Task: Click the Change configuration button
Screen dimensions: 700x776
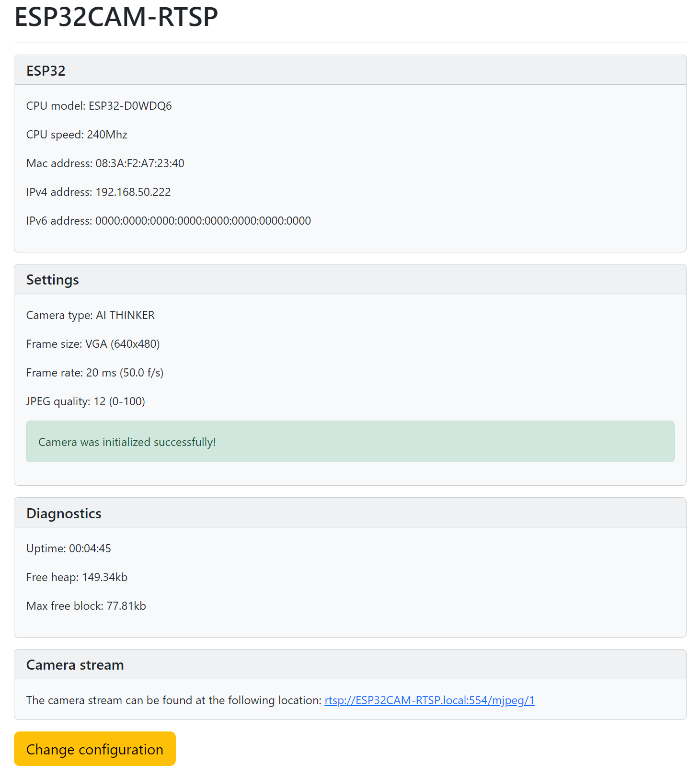Action: point(94,749)
